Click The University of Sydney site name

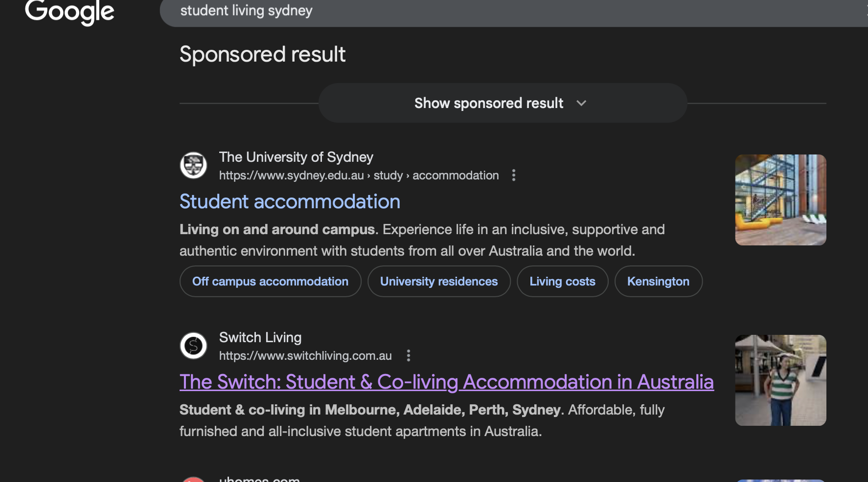(296, 157)
